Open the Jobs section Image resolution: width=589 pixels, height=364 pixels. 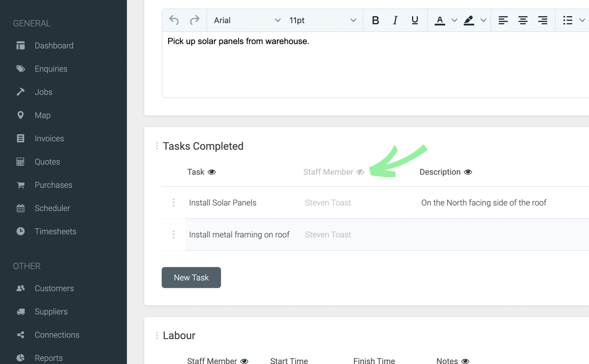coord(43,92)
